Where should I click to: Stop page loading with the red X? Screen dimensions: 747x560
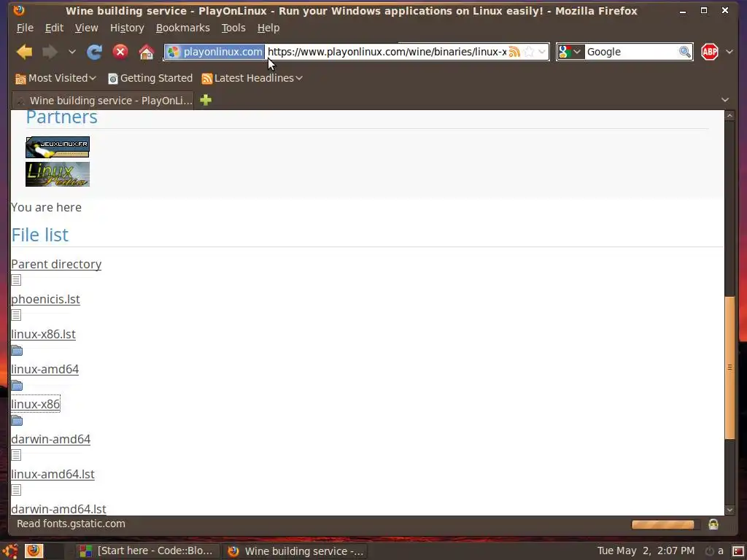[x=120, y=52]
